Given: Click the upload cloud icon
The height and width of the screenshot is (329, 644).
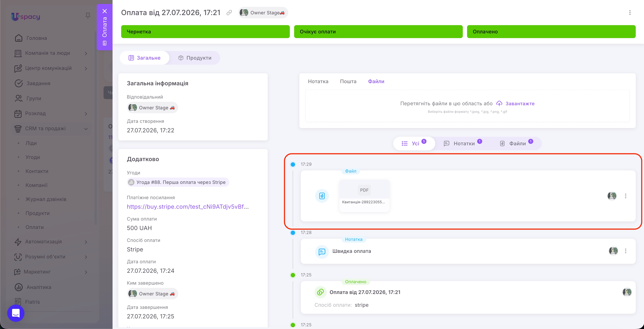Looking at the screenshot, I should click(499, 103).
